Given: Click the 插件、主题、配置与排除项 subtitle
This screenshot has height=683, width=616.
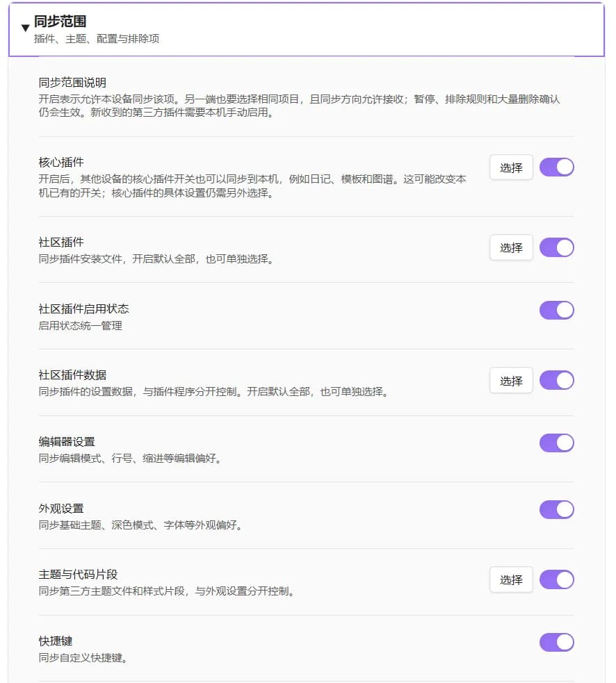Looking at the screenshot, I should (x=97, y=39).
